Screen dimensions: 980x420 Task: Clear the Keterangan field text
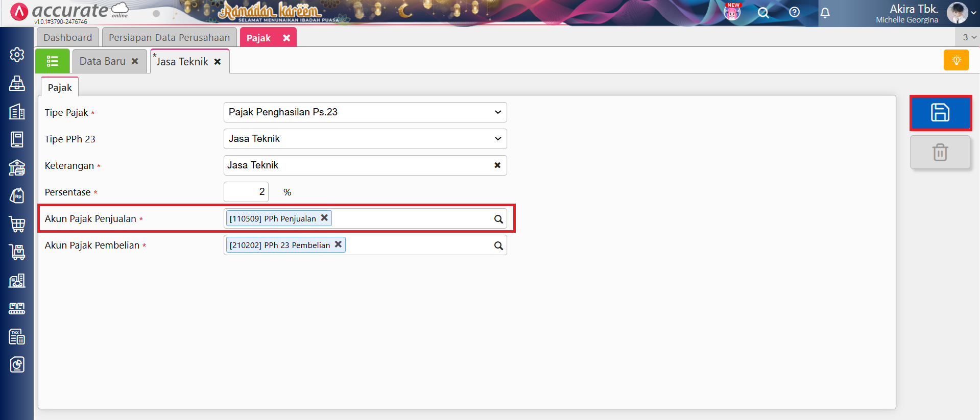497,165
